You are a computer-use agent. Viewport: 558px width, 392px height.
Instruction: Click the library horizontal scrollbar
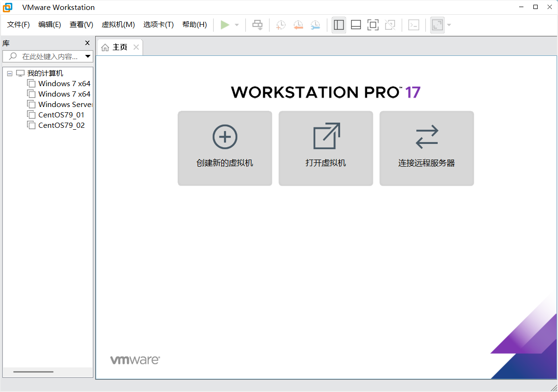coord(34,372)
